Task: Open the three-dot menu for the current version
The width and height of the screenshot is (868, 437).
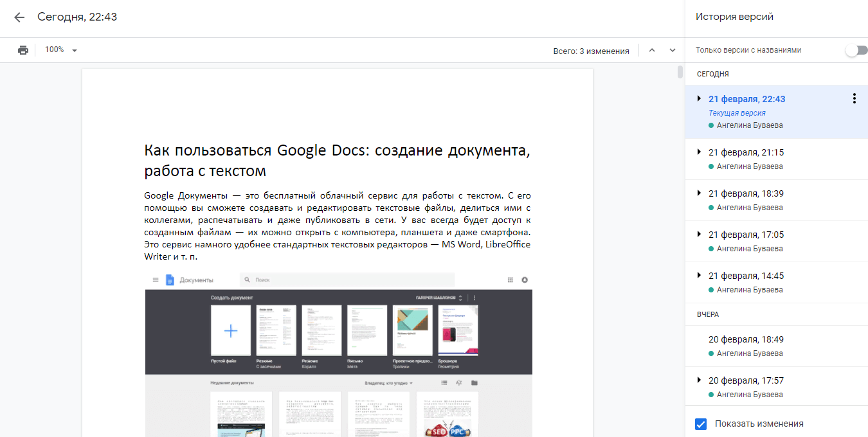Action: point(854,98)
